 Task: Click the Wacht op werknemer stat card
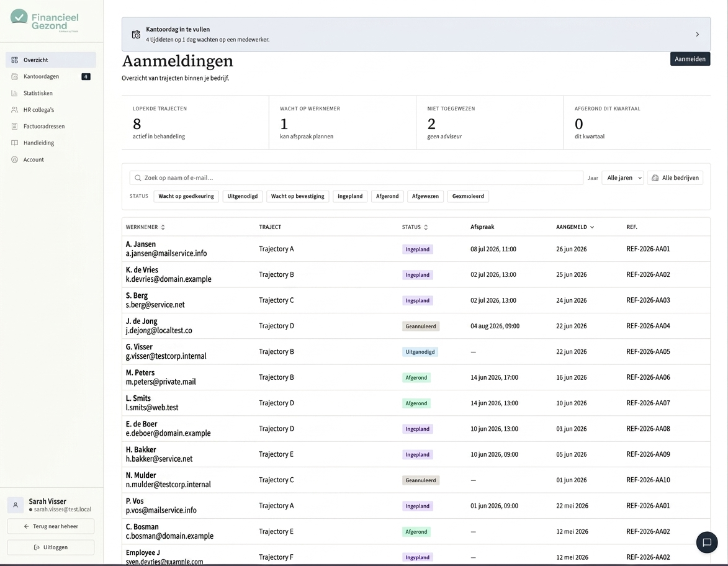(x=343, y=123)
